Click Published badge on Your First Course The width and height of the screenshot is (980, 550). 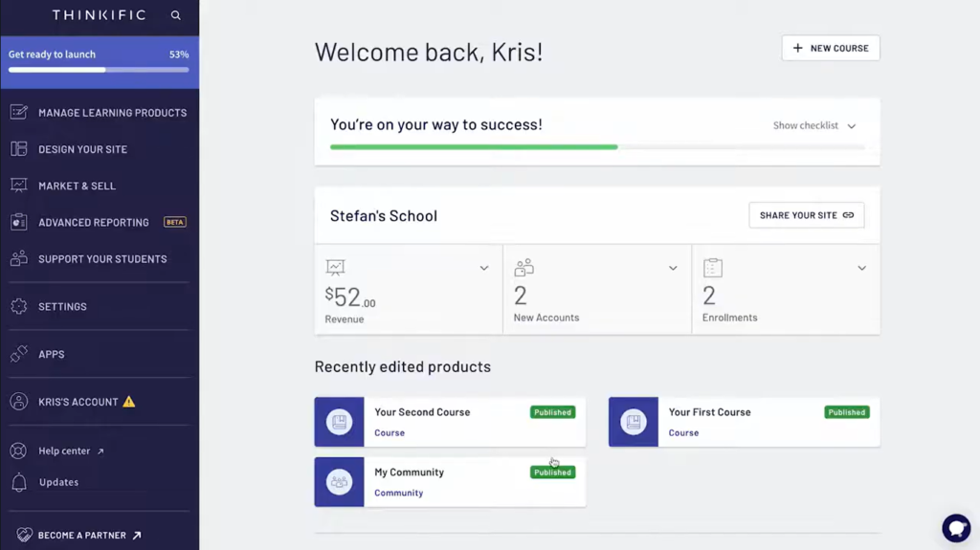click(847, 412)
